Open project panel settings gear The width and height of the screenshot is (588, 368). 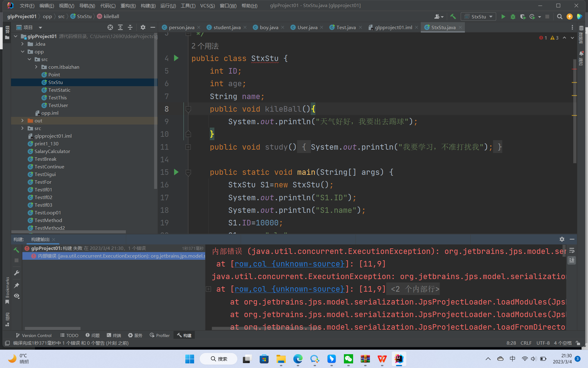(x=143, y=27)
